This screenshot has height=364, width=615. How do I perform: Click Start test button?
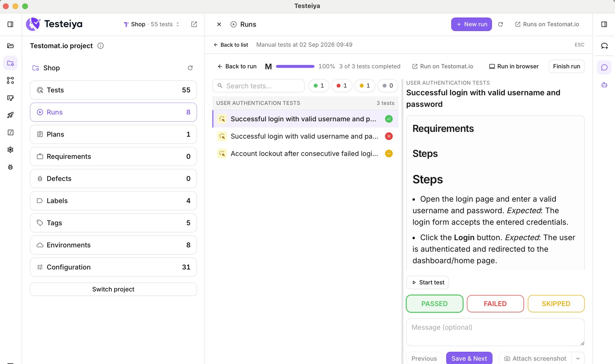pos(427,282)
